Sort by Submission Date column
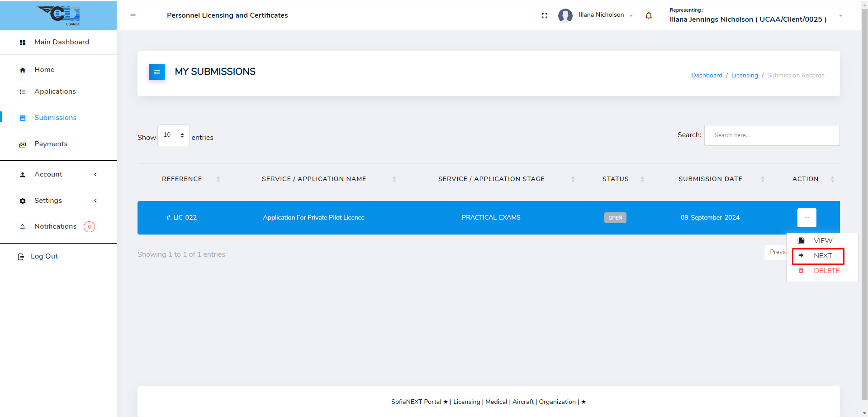Image resolution: width=868 pixels, height=417 pixels. coord(710,179)
